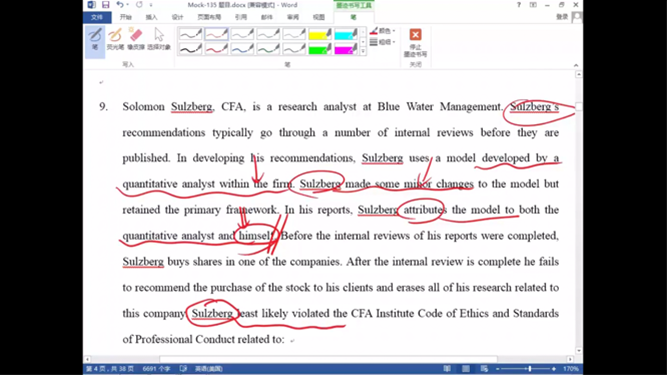This screenshot has width=667, height=375.
Task: Pick the gray pen in bottom row
Action: point(294,49)
